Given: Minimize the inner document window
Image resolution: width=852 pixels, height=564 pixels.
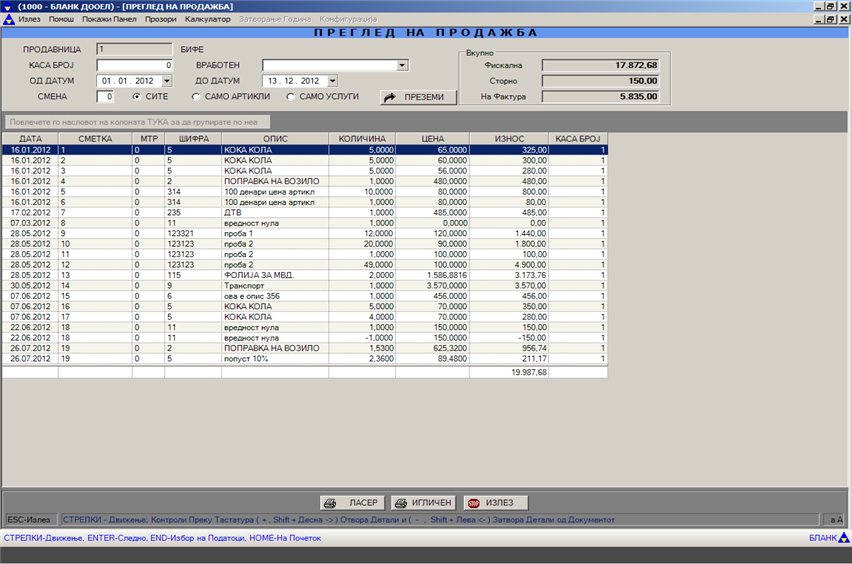Looking at the screenshot, I should [818, 19].
